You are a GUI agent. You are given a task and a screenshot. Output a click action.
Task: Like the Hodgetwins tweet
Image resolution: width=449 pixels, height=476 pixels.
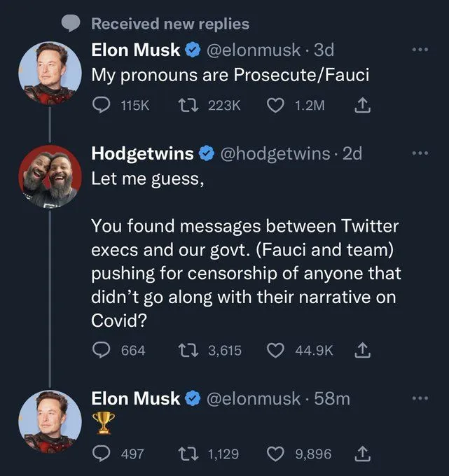point(277,349)
